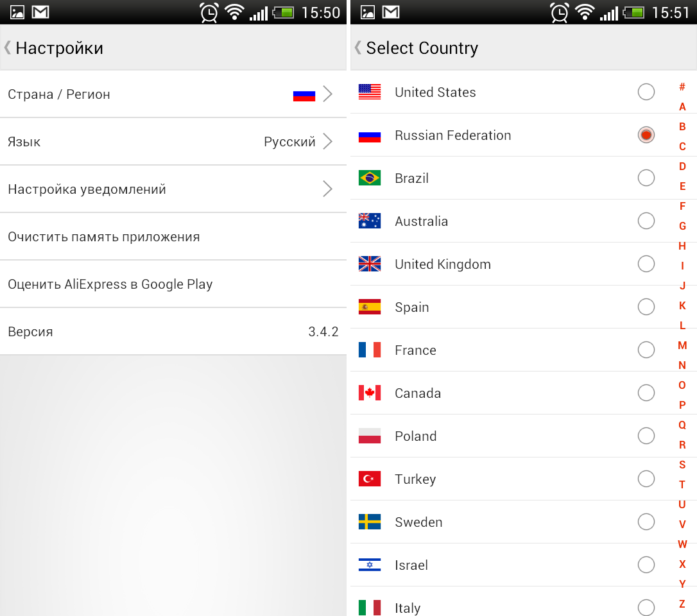Image resolution: width=697 pixels, height=616 pixels.
Task: Click the Gmail notification icon in left status bar
Action: (40, 12)
